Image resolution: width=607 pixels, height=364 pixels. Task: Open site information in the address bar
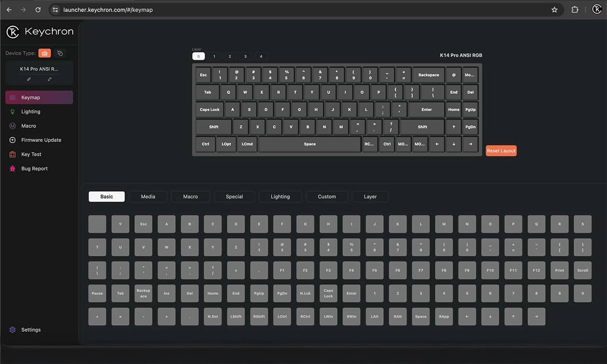[x=55, y=9]
